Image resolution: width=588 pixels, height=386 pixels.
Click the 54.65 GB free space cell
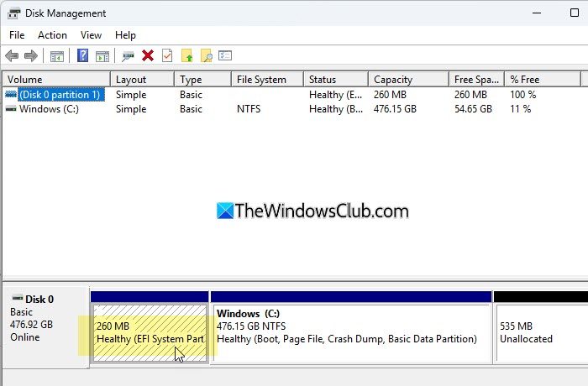click(x=473, y=109)
